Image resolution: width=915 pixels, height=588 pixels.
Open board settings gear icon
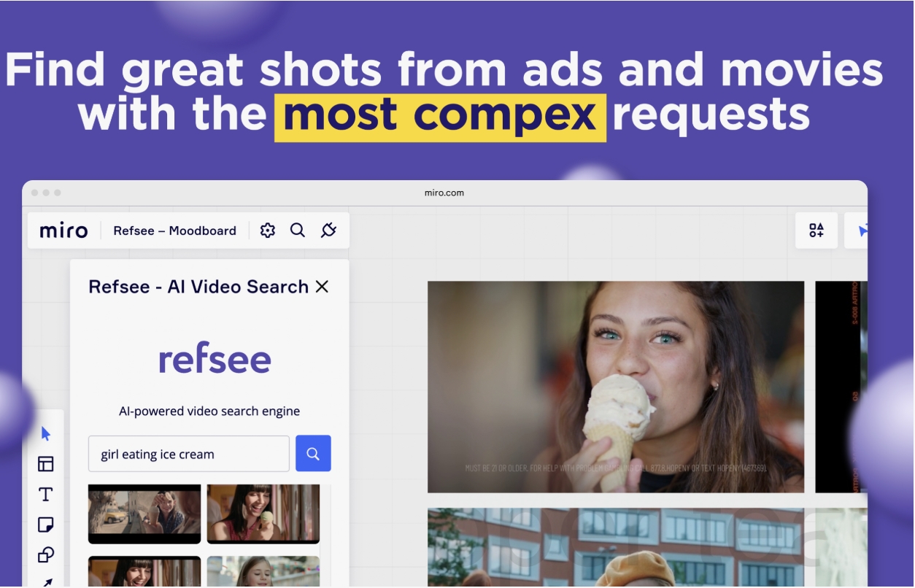(268, 231)
